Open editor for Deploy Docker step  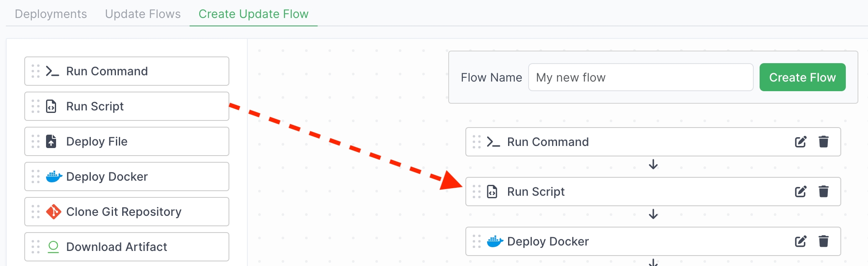800,241
